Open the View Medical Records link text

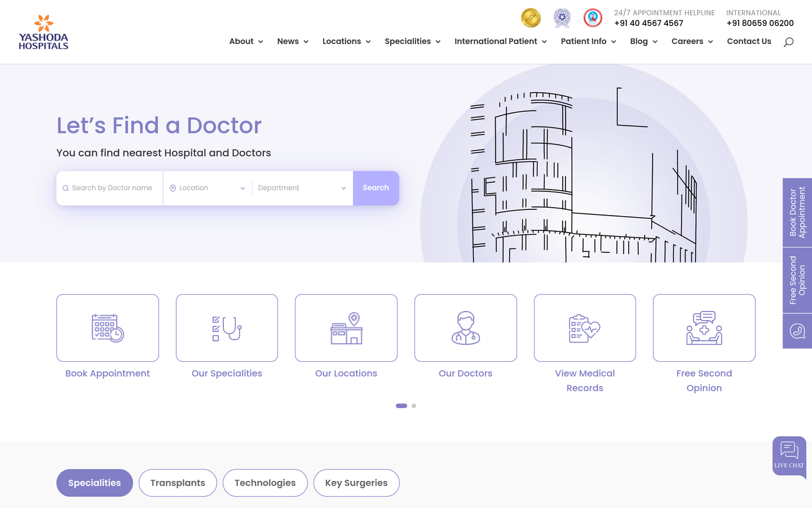[x=585, y=381]
